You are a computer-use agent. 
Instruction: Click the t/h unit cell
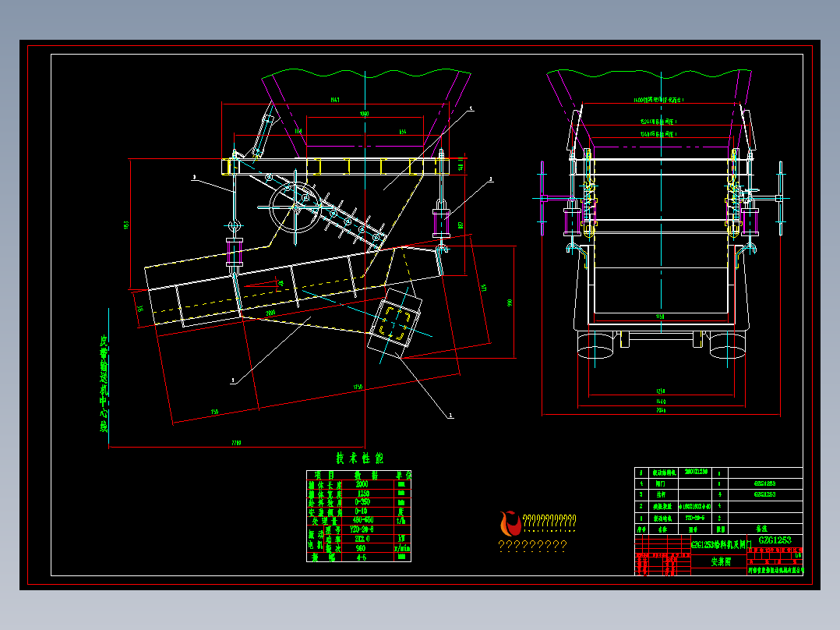coord(401,521)
